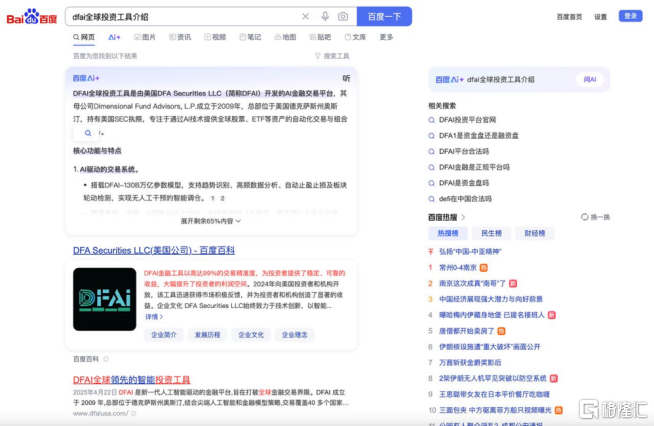The width and height of the screenshot is (654, 426).
Task: Open hot item 弘扬"中国-中亚精神"
Action: click(x=470, y=252)
